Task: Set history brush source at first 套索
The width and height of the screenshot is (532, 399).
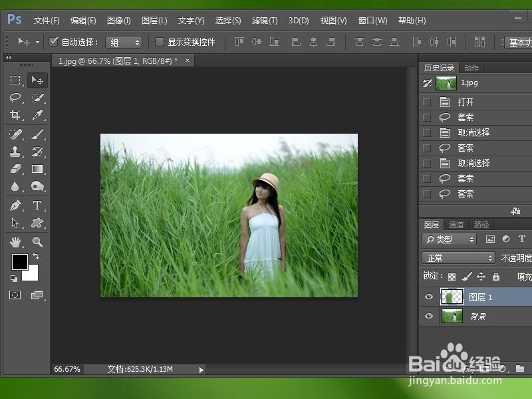Action: (x=427, y=118)
